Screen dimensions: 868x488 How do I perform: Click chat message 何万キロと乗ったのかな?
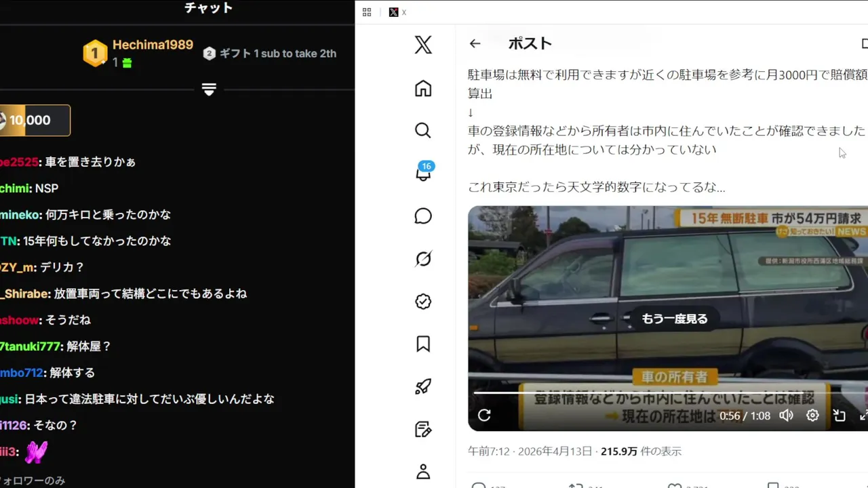click(108, 215)
